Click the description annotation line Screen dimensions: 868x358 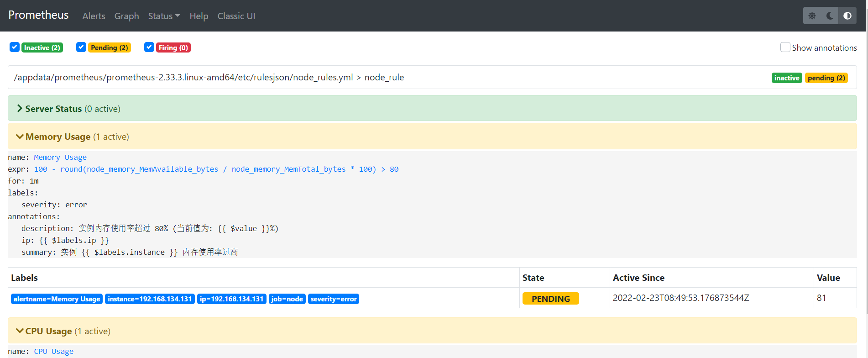(x=150, y=228)
